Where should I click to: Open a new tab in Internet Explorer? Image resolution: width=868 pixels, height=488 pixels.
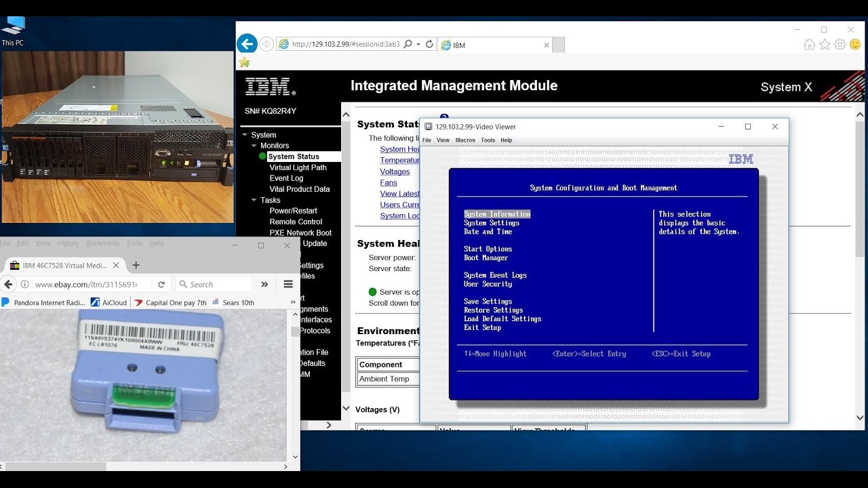pyautogui.click(x=558, y=45)
